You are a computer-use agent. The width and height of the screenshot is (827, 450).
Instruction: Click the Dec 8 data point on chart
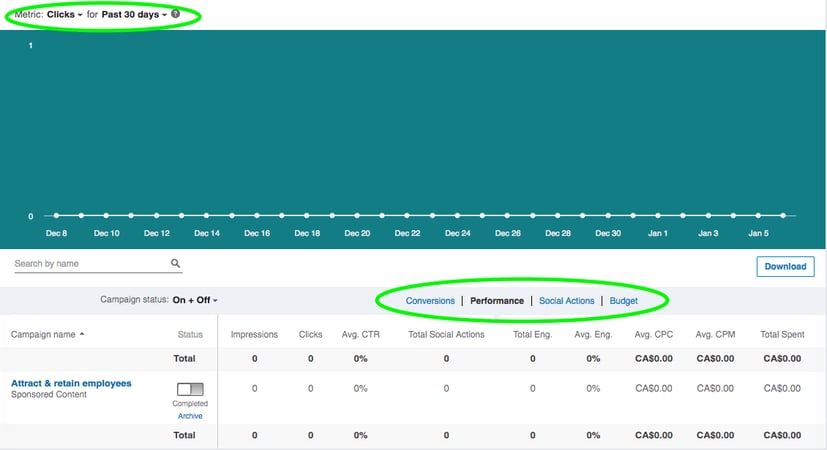[56, 215]
